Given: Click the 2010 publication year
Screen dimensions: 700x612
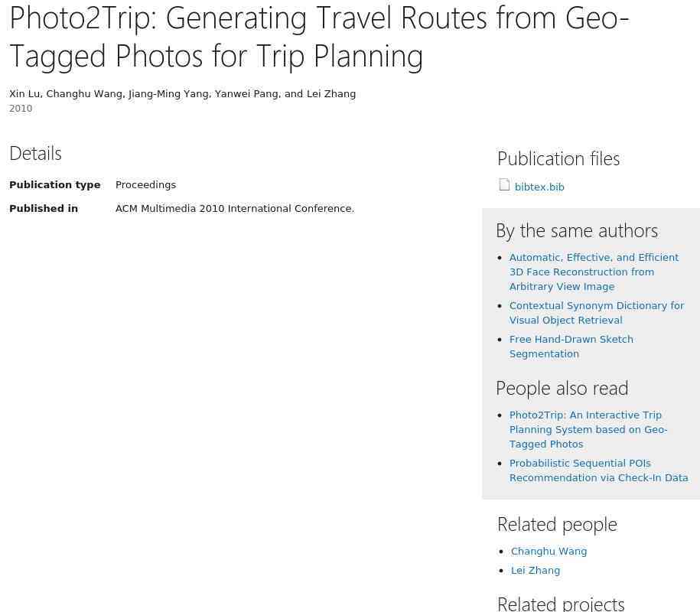Looking at the screenshot, I should pos(21,109).
